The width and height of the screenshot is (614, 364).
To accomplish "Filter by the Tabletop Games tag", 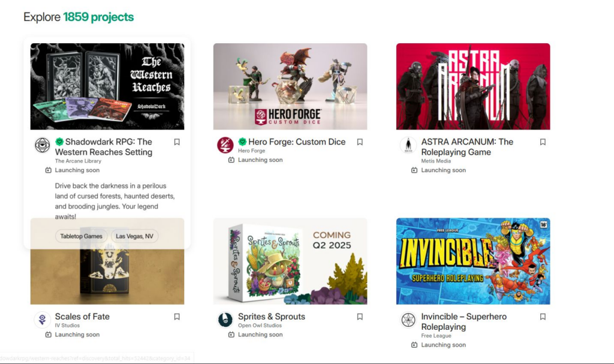I will [x=81, y=236].
